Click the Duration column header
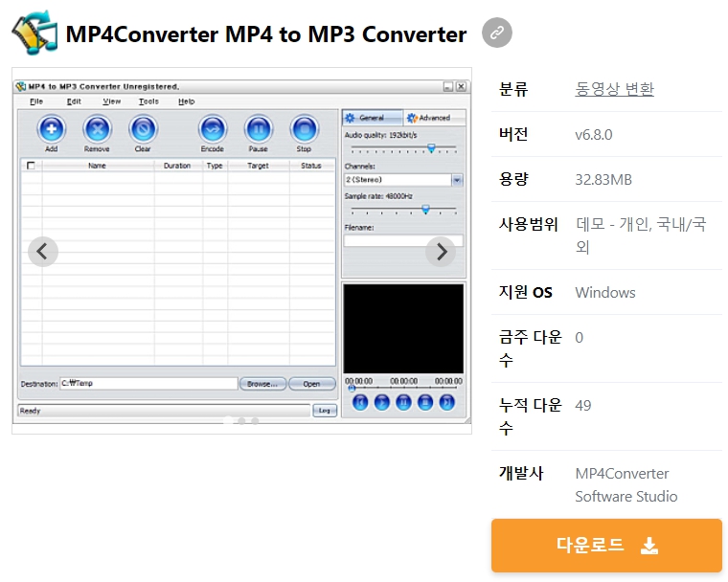This screenshot has width=728, height=582. (x=177, y=166)
